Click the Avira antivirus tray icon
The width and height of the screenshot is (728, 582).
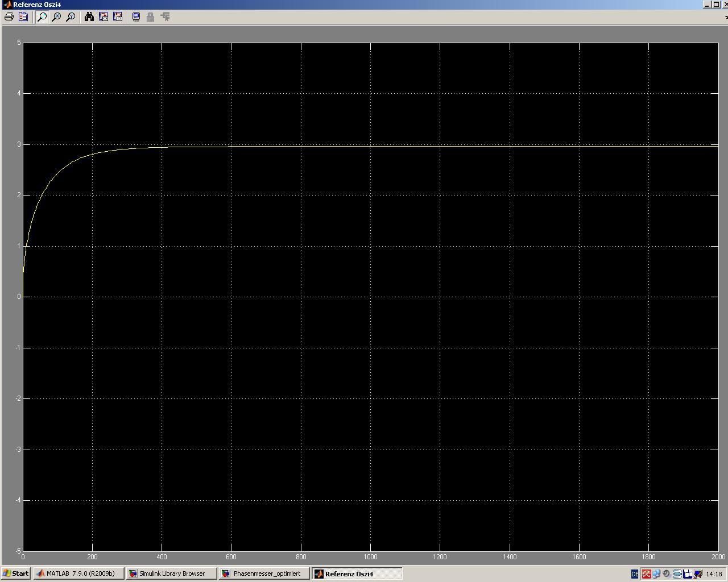pos(646,574)
